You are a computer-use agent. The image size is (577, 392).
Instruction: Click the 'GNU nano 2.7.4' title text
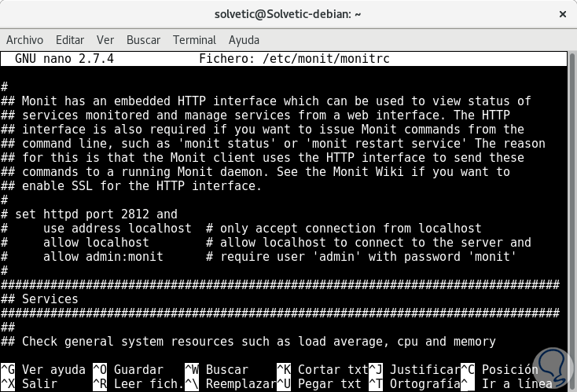tap(64, 58)
